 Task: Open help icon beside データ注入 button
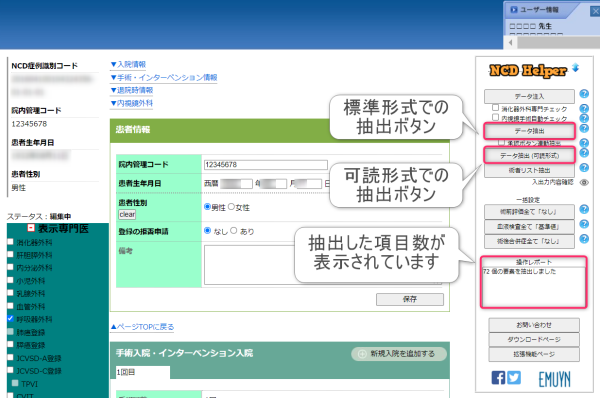pyautogui.click(x=584, y=94)
